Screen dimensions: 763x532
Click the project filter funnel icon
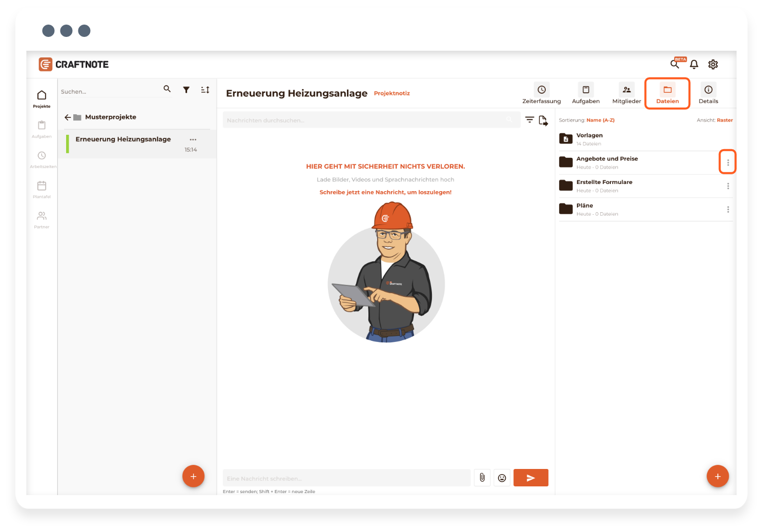tap(186, 90)
